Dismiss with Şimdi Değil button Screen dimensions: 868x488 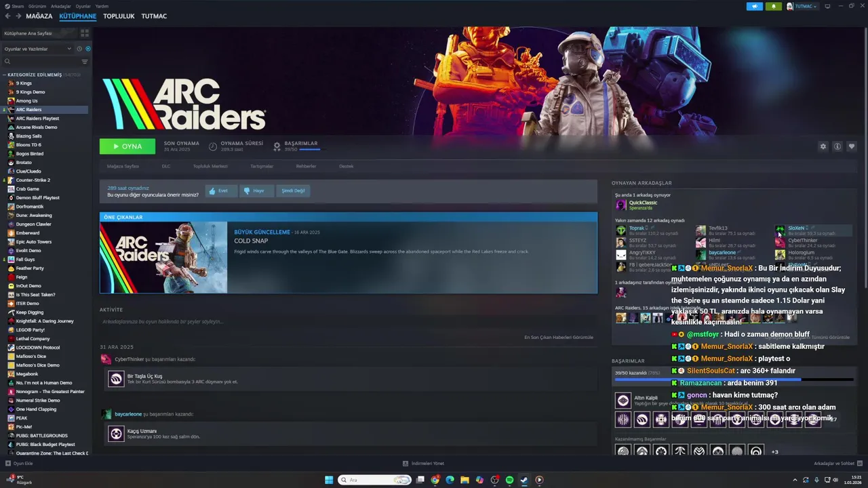[293, 191]
